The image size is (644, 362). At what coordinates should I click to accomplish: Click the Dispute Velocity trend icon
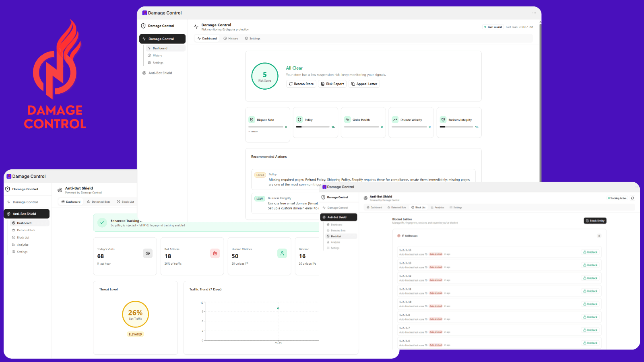395,119
